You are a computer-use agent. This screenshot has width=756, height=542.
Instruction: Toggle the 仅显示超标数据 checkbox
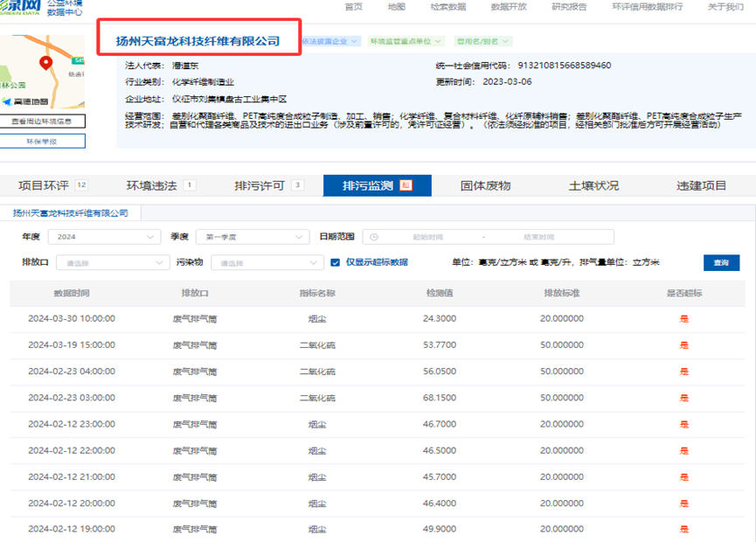[336, 262]
